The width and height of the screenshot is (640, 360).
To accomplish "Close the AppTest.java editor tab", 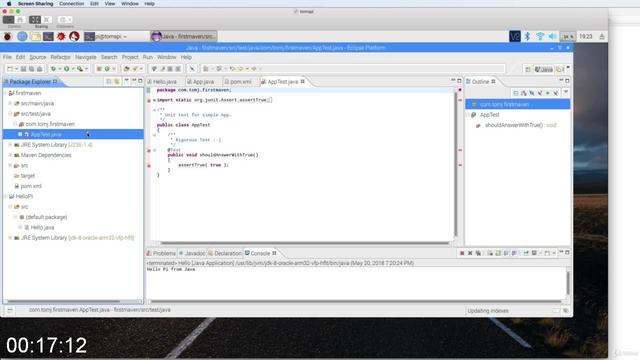I will 302,82.
